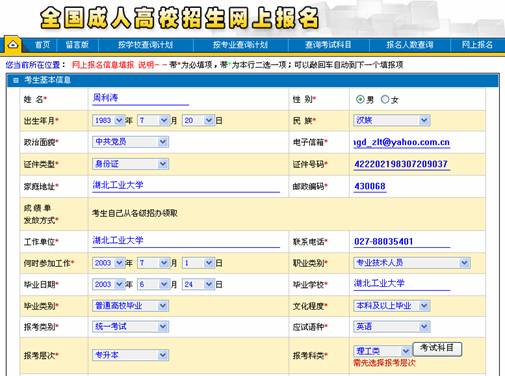This screenshot has width=505, height=376.
Task: Collapse the 考生基本信息 section icon
Action: [x=15, y=80]
